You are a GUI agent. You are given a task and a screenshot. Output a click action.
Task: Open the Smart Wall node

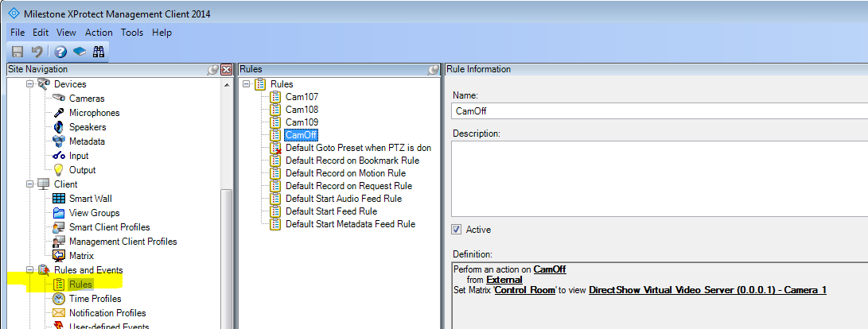91,199
